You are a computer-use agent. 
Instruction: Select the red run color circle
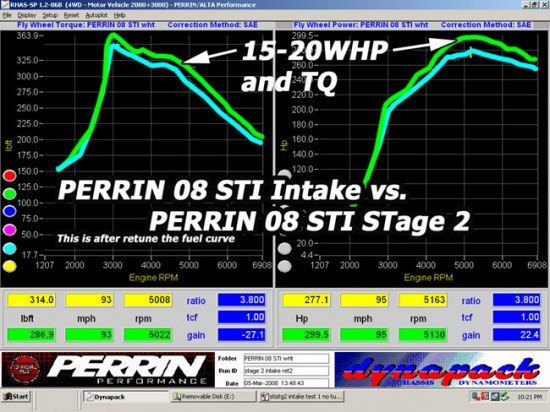[9, 175]
